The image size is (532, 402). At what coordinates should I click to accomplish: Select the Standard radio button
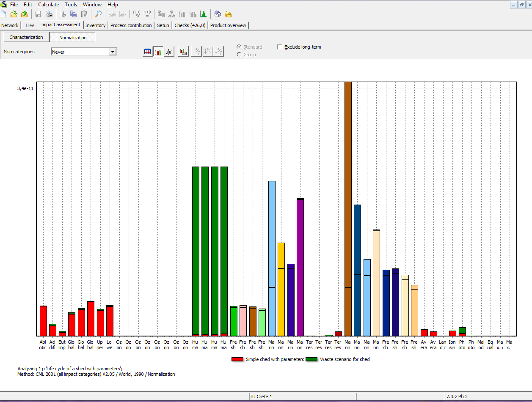click(x=239, y=47)
